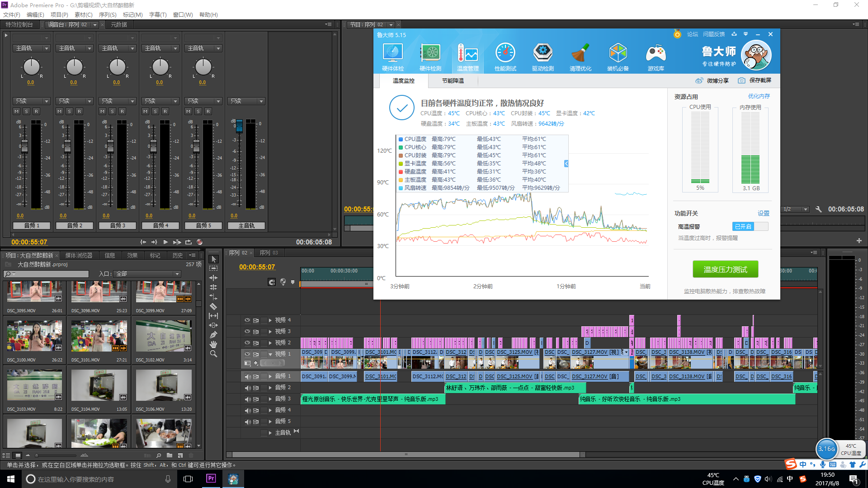Image resolution: width=868 pixels, height=488 pixels.
Task: Open 驱动检测 in 鲁大师
Action: [542, 57]
